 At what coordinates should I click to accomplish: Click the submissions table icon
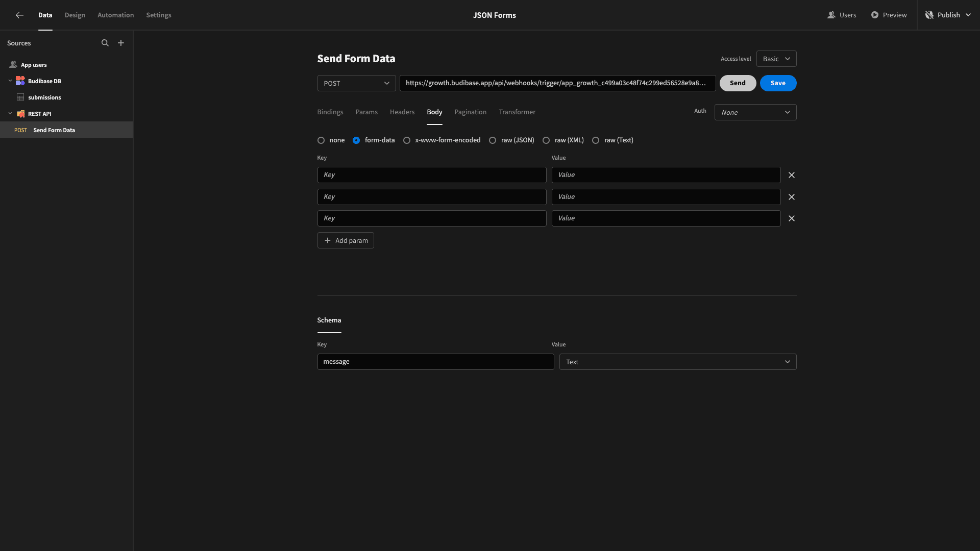(20, 97)
